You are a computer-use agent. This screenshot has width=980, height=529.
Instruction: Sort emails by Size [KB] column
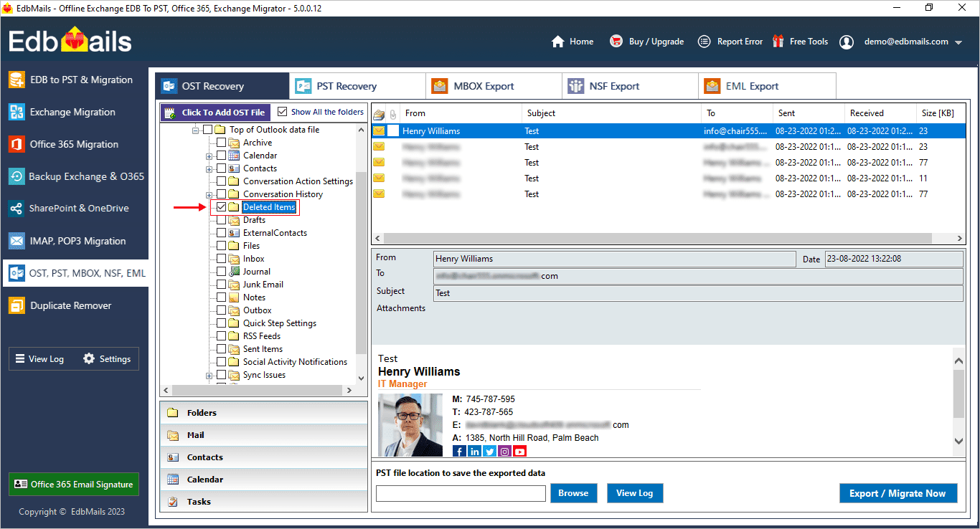point(939,113)
